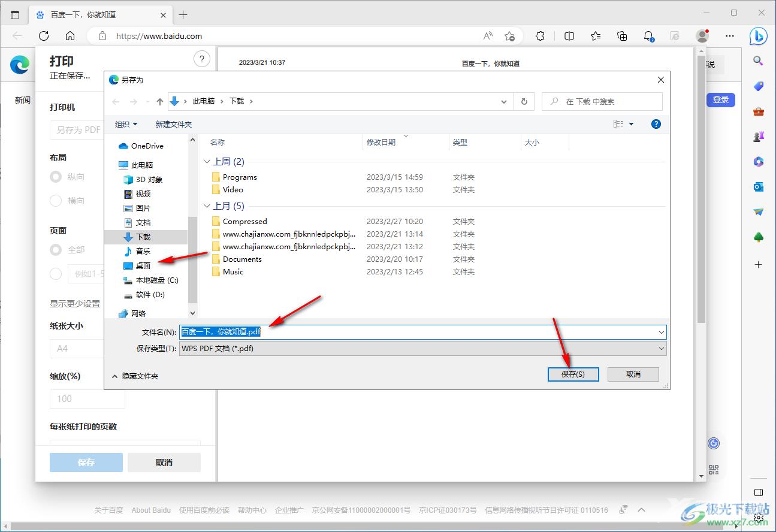Open Edge Settings and more ellipsis

(x=729, y=36)
